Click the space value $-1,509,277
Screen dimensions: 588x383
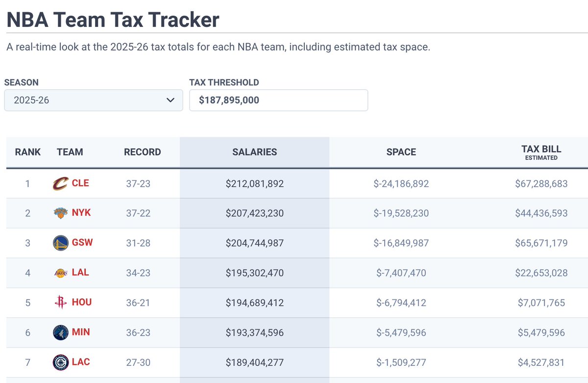(x=401, y=362)
